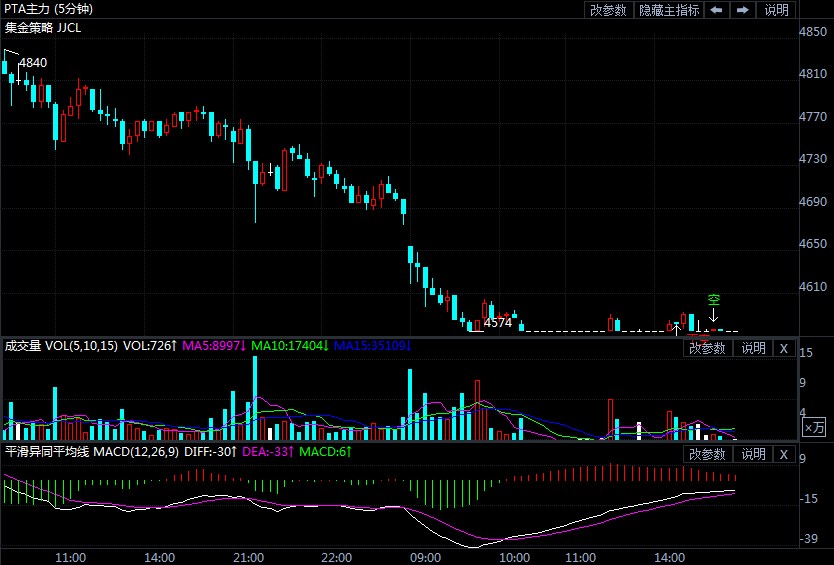Open 说明 in the volume panel
Screen dimensions: 834x565
coord(753,348)
